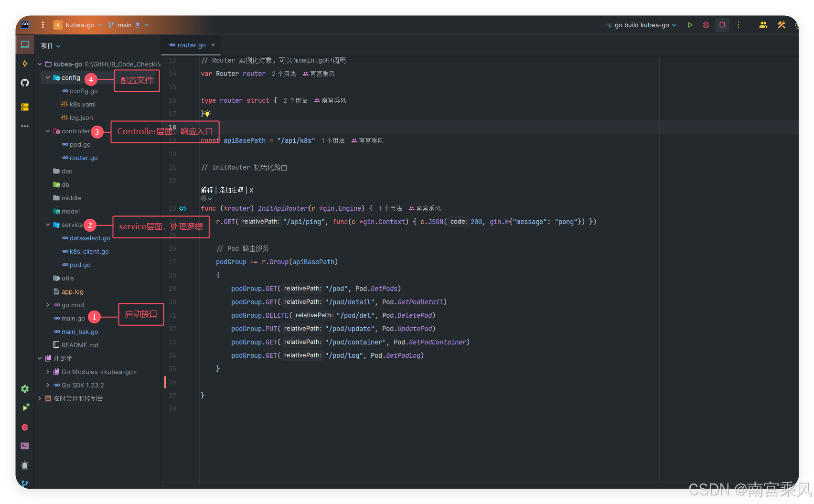
Task: Open the Commit tool window in the sidebar
Action: coord(25,64)
